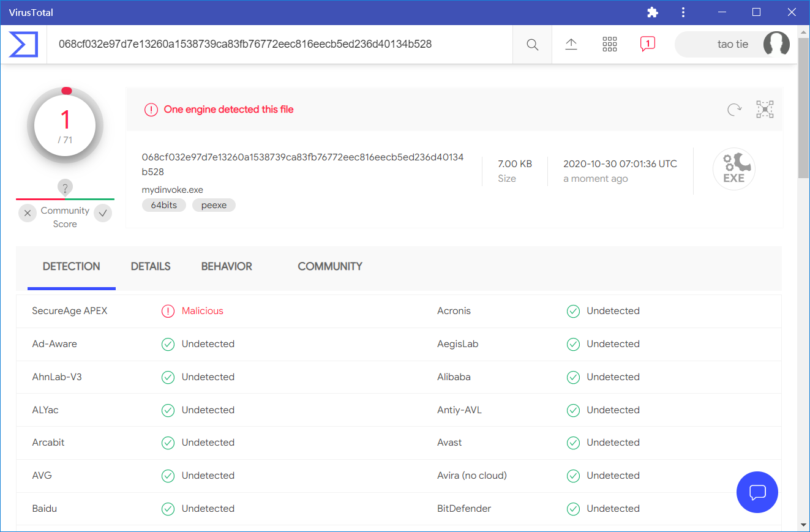Click the Antiy-AVL Undetected check icon
The image size is (810, 532).
tap(573, 410)
